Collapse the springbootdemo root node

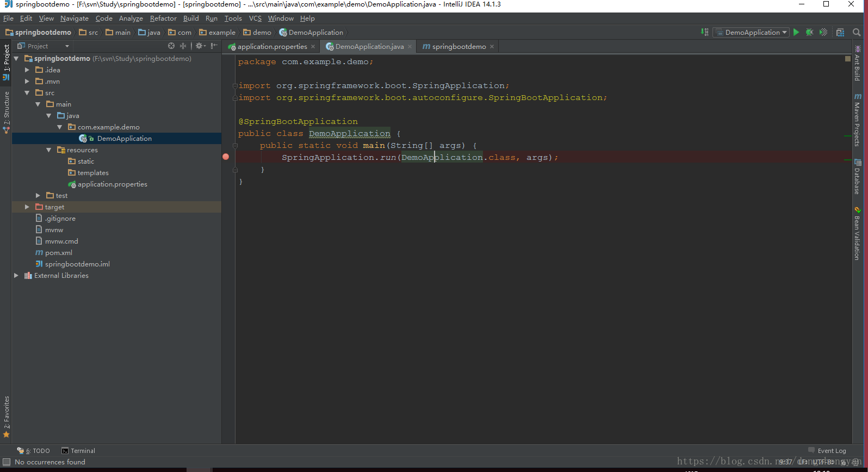(16, 58)
